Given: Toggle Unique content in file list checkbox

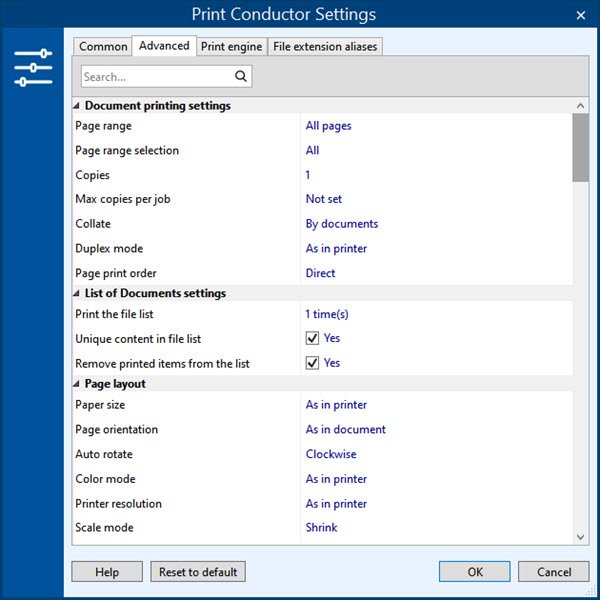Looking at the screenshot, I should [312, 338].
